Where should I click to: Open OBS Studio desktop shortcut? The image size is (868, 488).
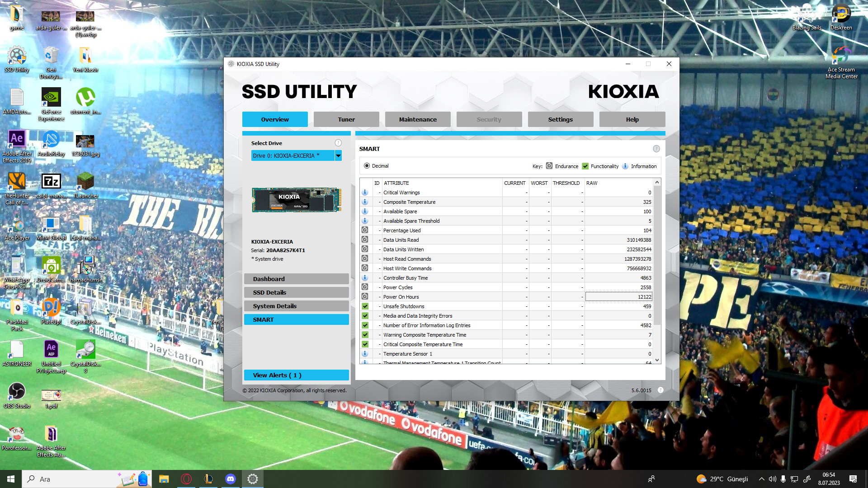[17, 395]
